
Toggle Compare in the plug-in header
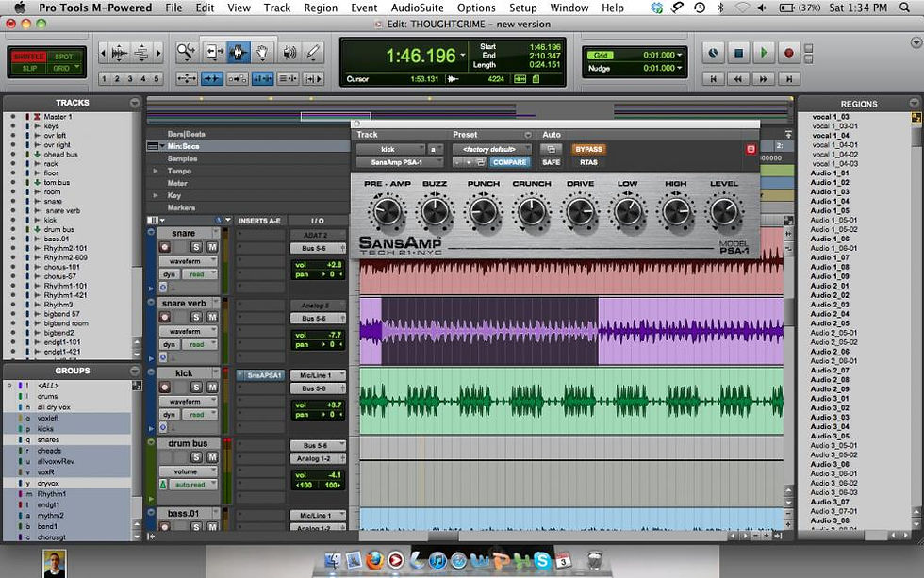(x=509, y=162)
